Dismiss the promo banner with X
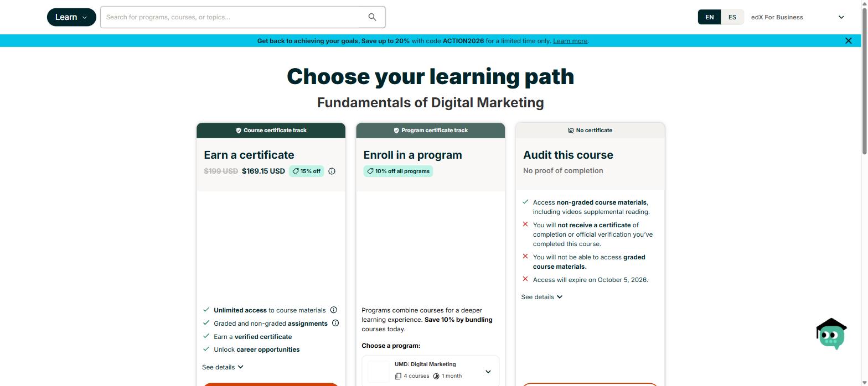The image size is (868, 386). pos(848,40)
